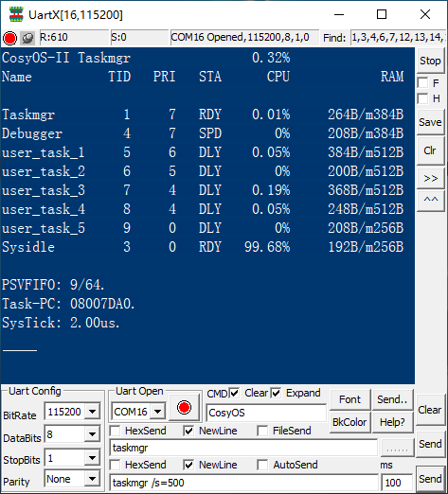Enable HexSend for the taskmgr line
This screenshot has width=448, height=494.
tap(115, 431)
